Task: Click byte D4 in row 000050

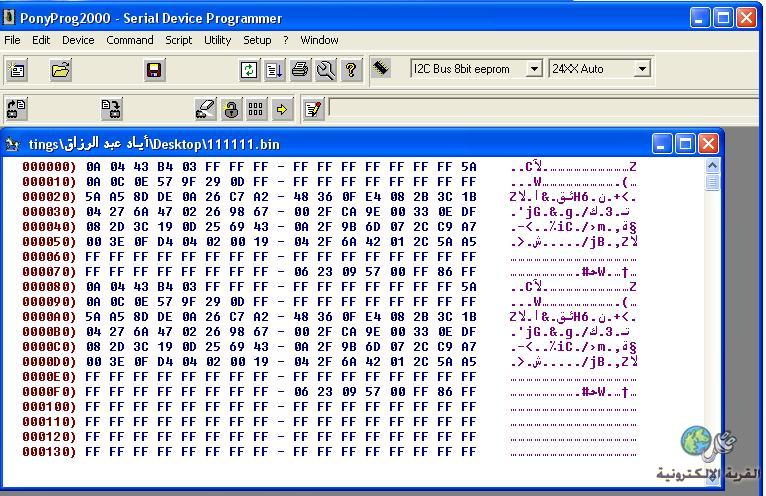Action: 165,241
